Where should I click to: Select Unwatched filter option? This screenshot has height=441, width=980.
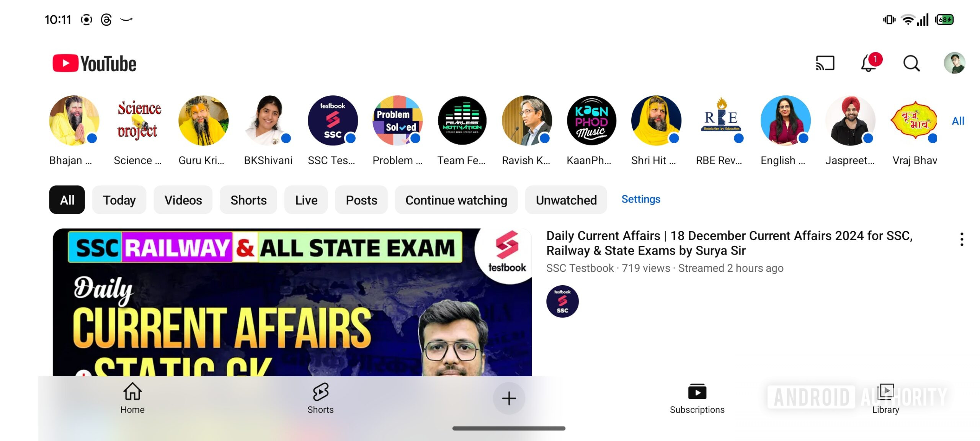click(566, 199)
